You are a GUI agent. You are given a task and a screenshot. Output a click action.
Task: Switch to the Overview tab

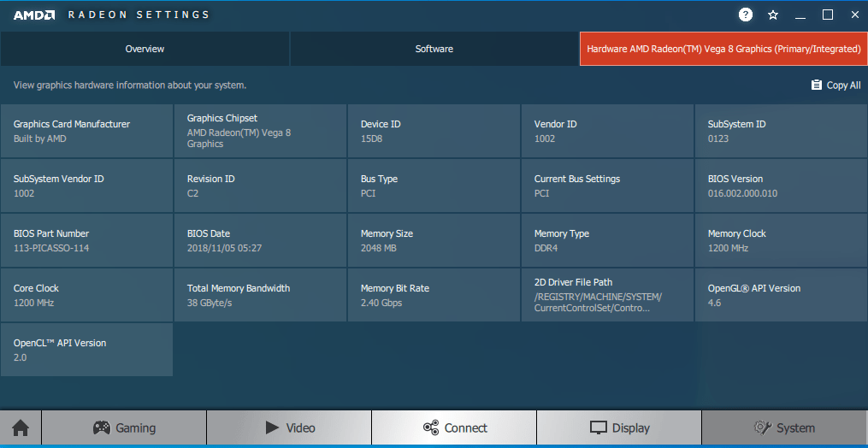point(145,49)
